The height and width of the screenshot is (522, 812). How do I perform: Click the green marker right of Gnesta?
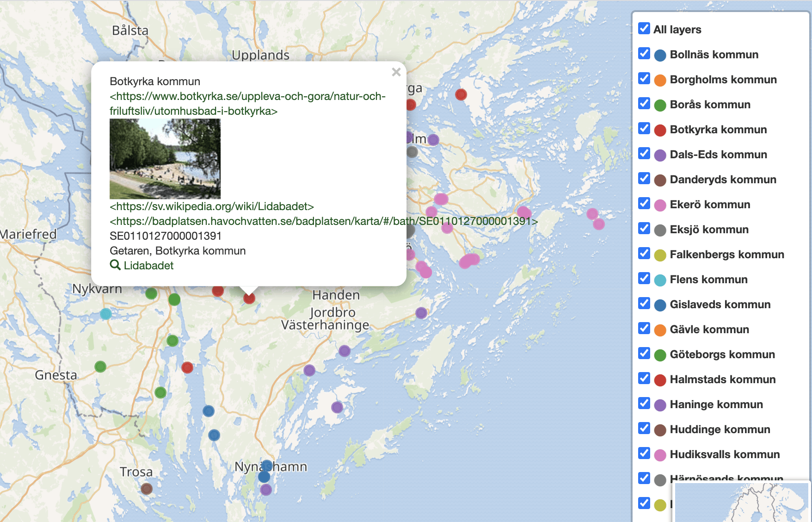point(100,367)
